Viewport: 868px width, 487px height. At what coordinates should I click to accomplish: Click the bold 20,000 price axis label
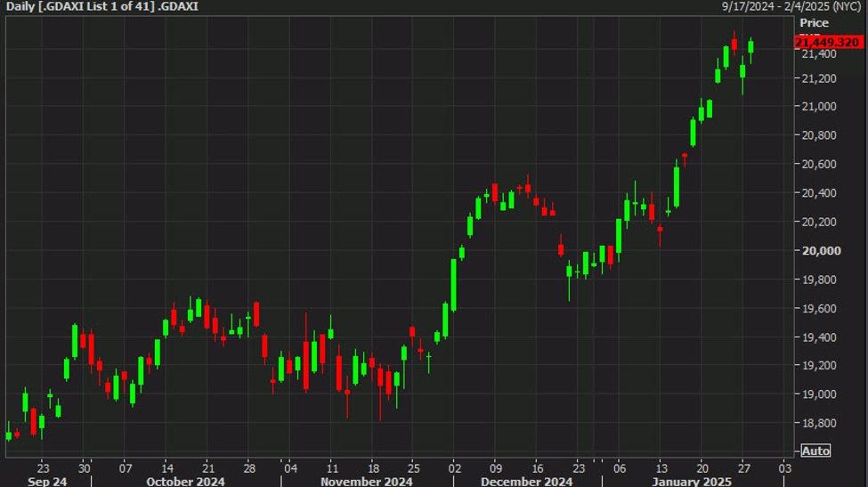click(821, 251)
